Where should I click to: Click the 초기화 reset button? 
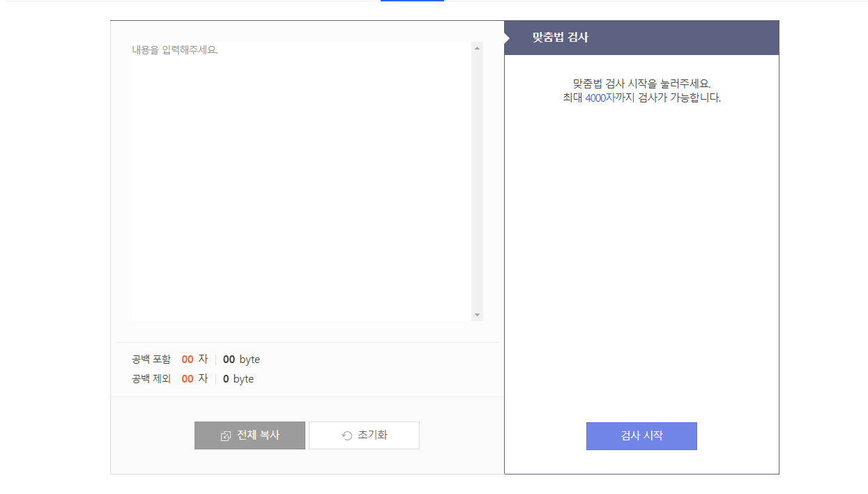[x=364, y=435]
